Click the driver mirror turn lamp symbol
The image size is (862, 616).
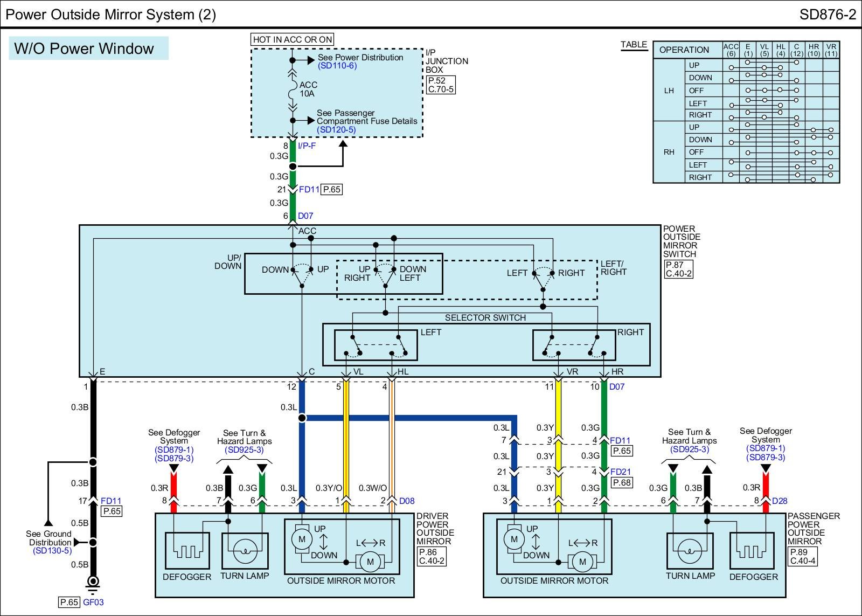click(244, 551)
